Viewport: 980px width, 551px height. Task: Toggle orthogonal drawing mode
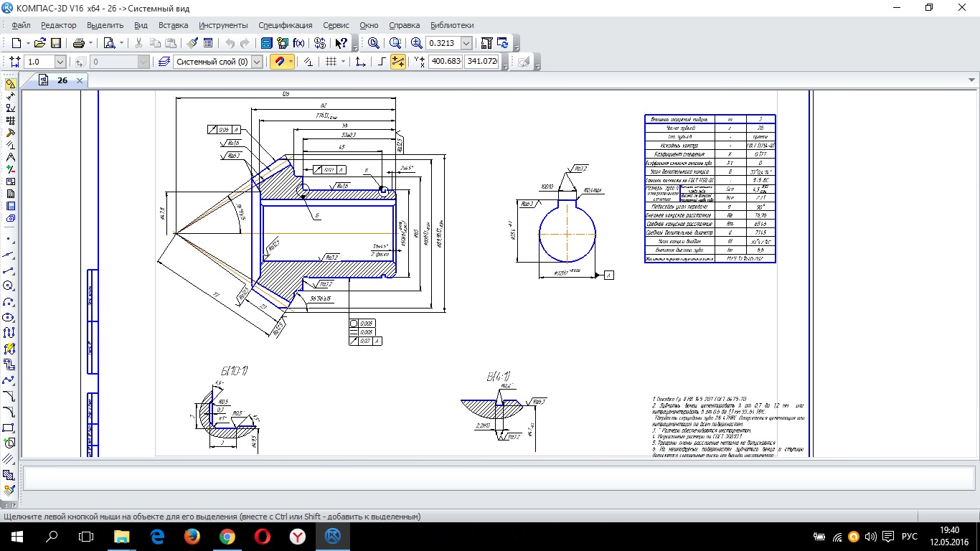pyautogui.click(x=382, y=62)
